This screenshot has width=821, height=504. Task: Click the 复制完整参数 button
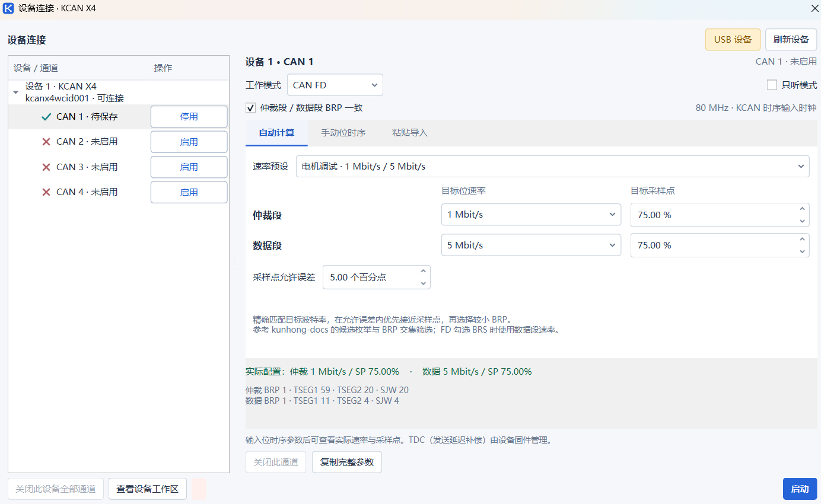click(347, 462)
